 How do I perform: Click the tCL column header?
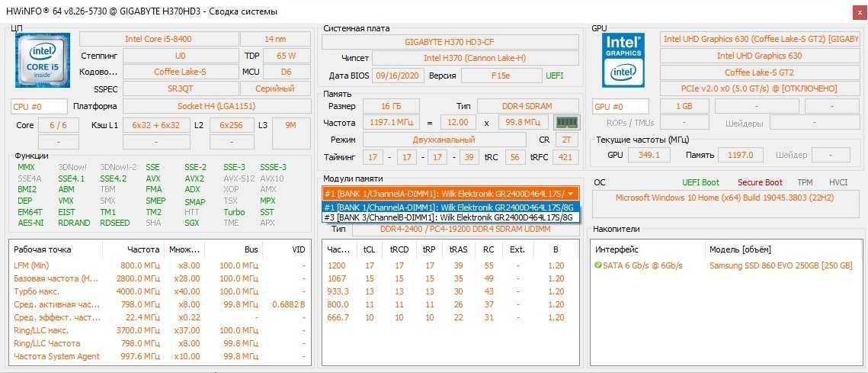click(x=370, y=250)
